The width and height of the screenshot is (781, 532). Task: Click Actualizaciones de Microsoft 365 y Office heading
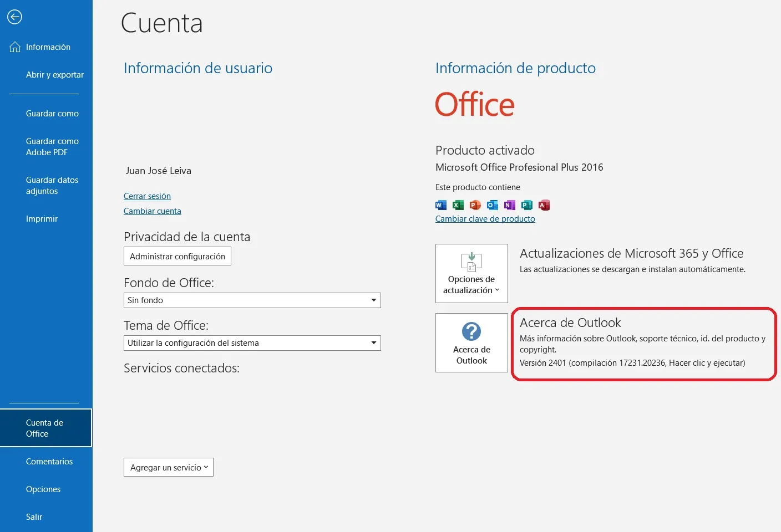click(632, 253)
